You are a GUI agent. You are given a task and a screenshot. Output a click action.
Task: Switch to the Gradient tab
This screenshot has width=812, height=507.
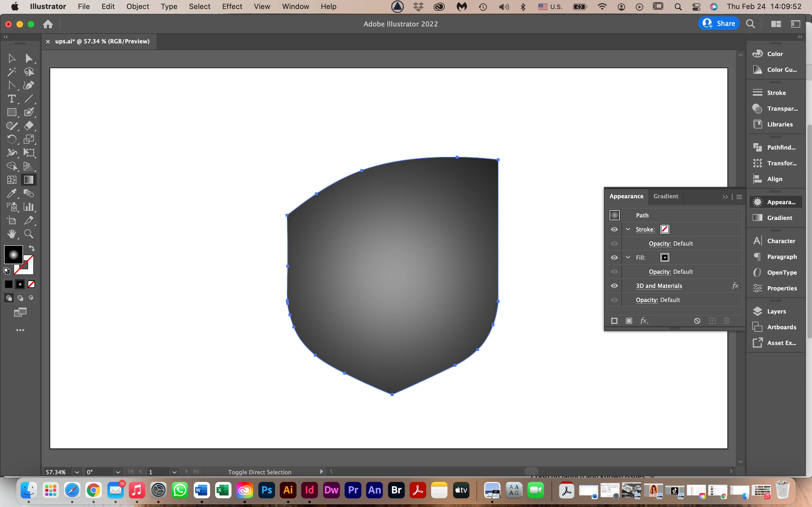coord(665,196)
